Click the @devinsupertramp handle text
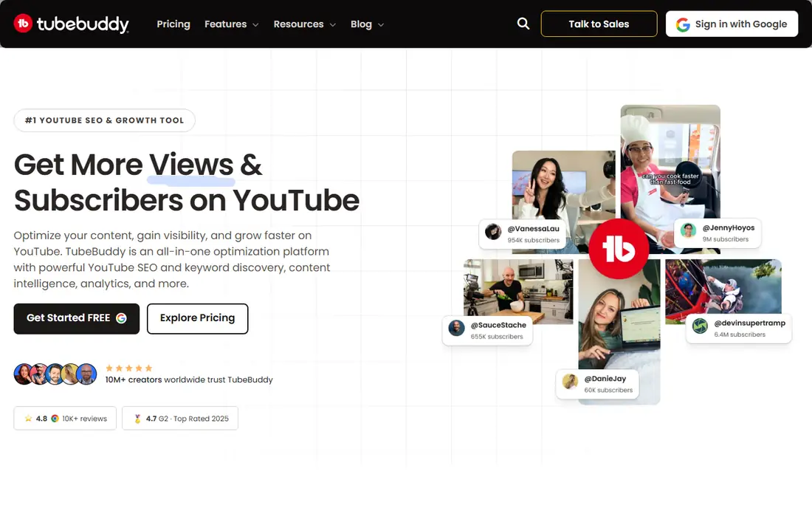Viewport: 812px width, 508px height. click(749, 323)
